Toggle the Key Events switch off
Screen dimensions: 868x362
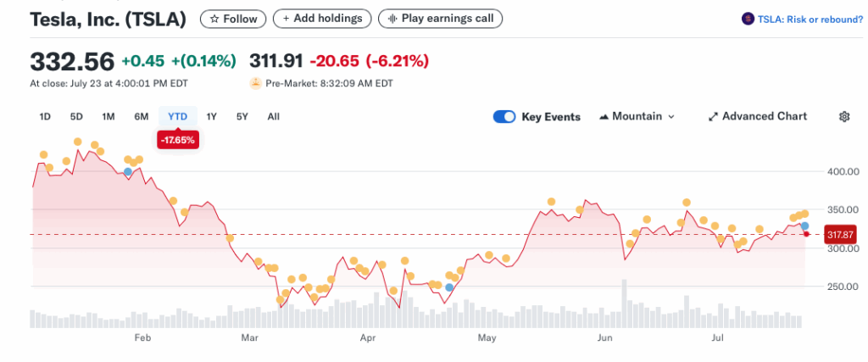tap(504, 117)
